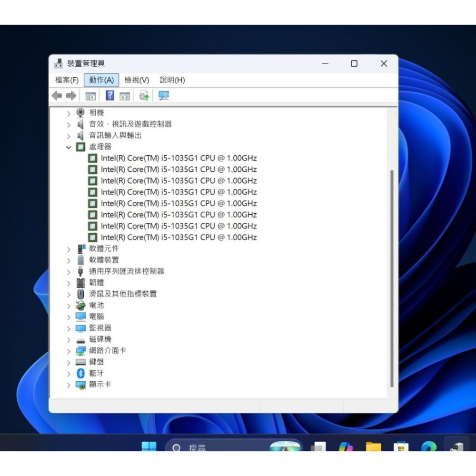
Task: Open Microsoft Edge from the taskbar
Action: coord(429,446)
